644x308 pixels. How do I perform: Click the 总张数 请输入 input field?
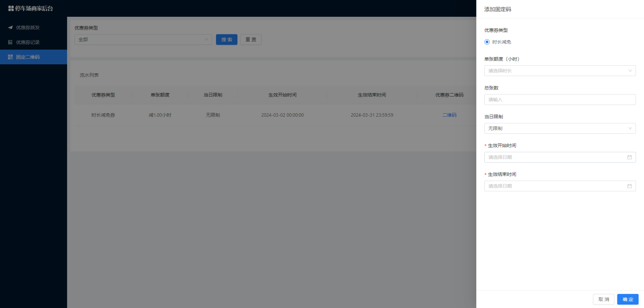560,100
